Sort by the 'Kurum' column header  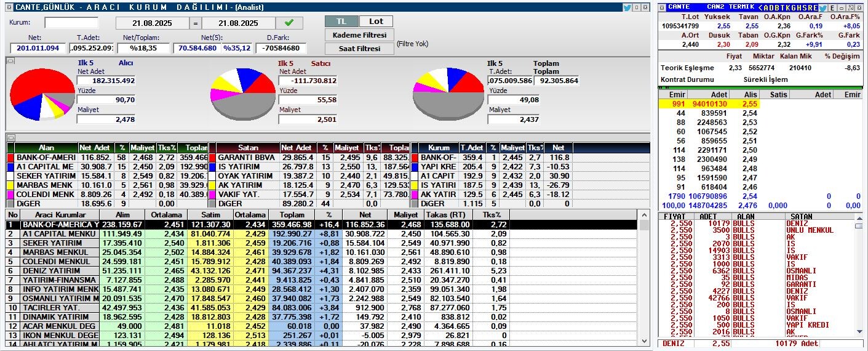(x=439, y=148)
